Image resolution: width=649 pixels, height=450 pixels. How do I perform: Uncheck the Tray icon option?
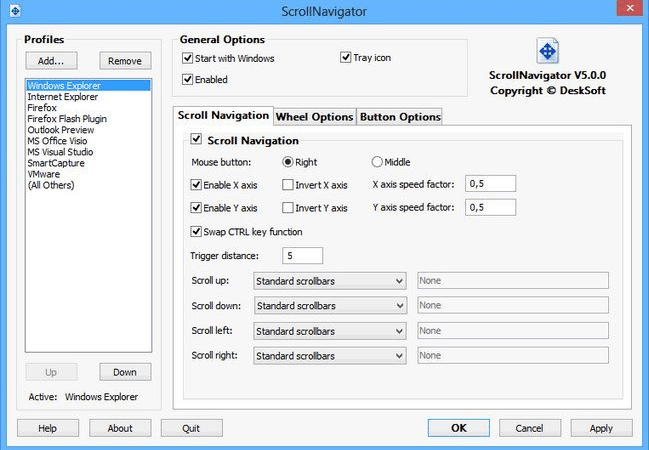(x=346, y=57)
